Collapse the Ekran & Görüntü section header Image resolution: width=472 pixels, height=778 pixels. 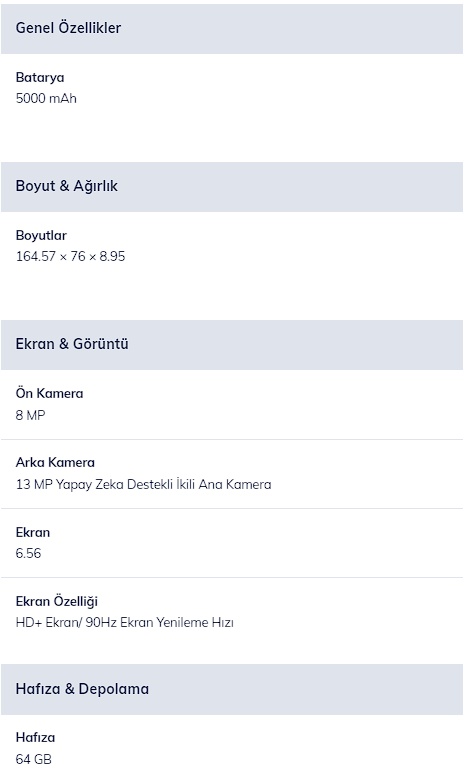point(232,344)
